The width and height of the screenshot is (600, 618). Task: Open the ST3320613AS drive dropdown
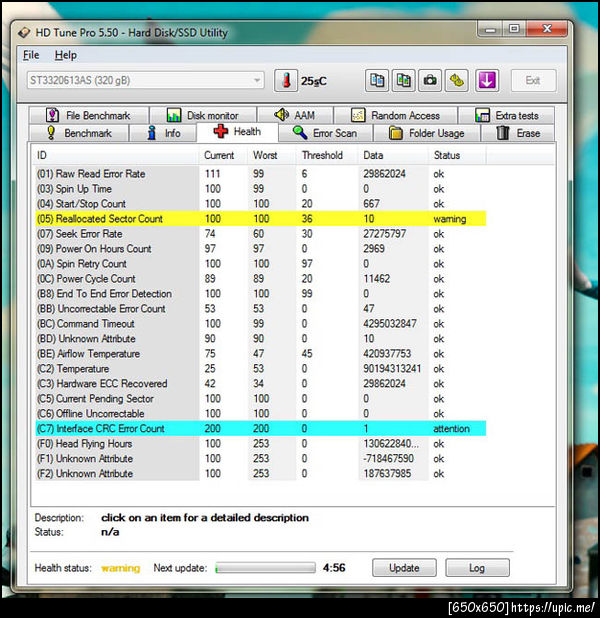pos(145,80)
